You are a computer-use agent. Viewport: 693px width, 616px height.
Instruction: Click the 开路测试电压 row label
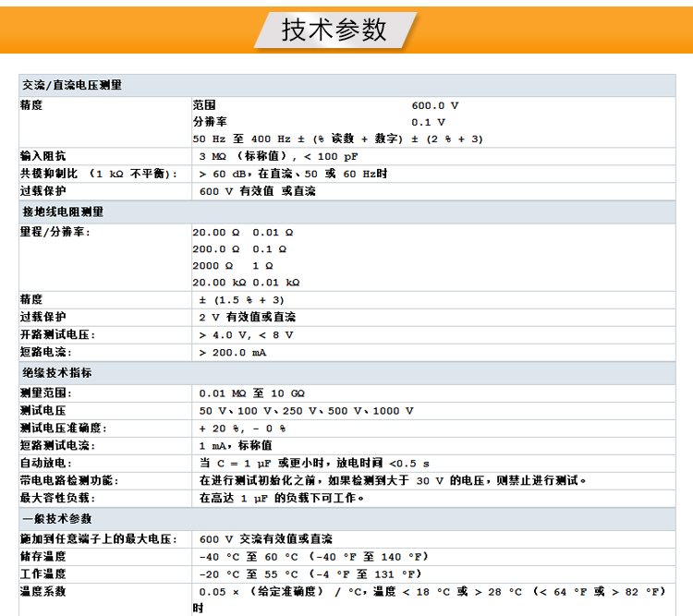point(57,334)
